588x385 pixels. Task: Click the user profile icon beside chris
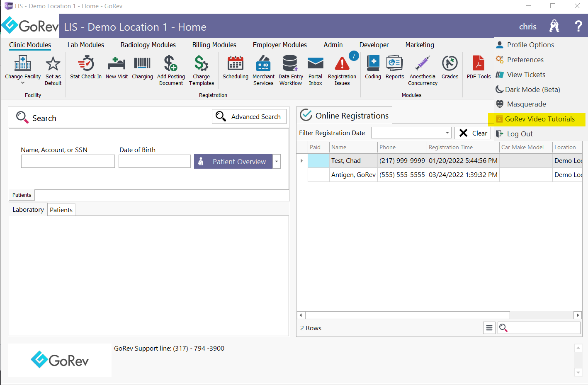point(554,27)
